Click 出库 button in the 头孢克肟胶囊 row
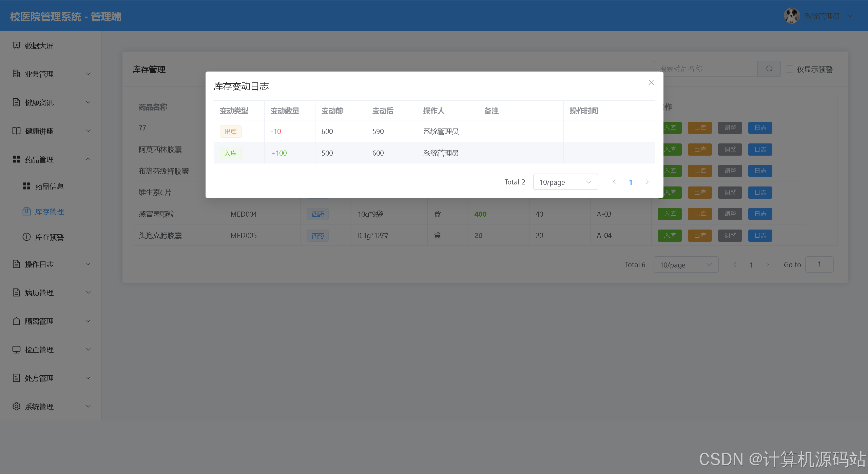Screen dimensions: 868x474 700,236
